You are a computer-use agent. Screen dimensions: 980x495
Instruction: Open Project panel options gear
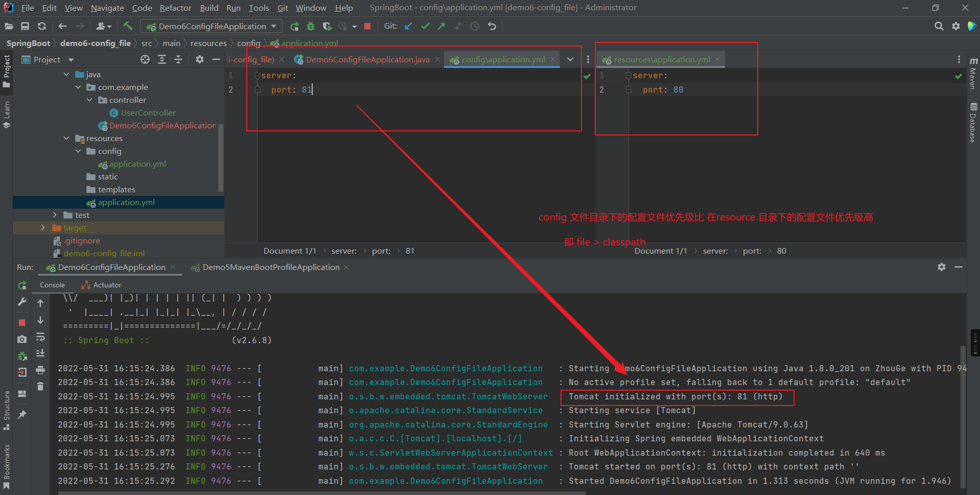pyautogui.click(x=200, y=60)
